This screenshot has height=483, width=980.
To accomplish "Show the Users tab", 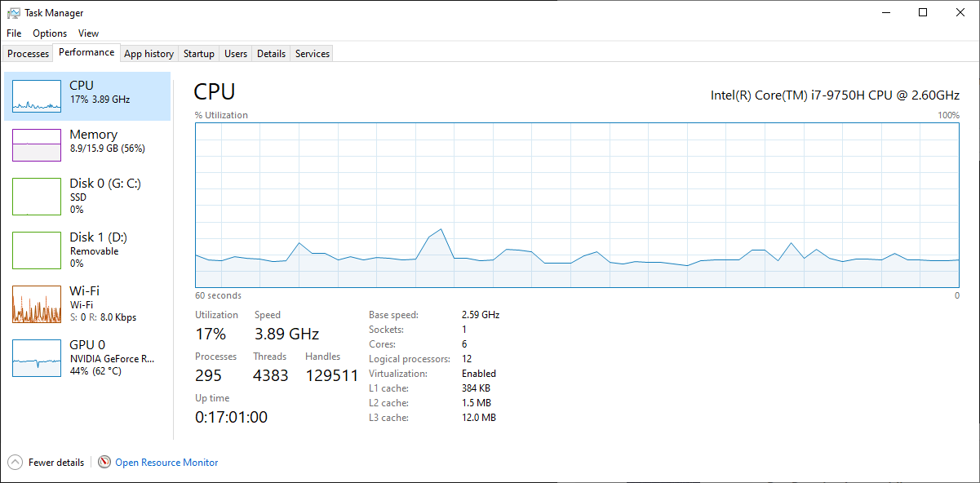I will pos(236,54).
